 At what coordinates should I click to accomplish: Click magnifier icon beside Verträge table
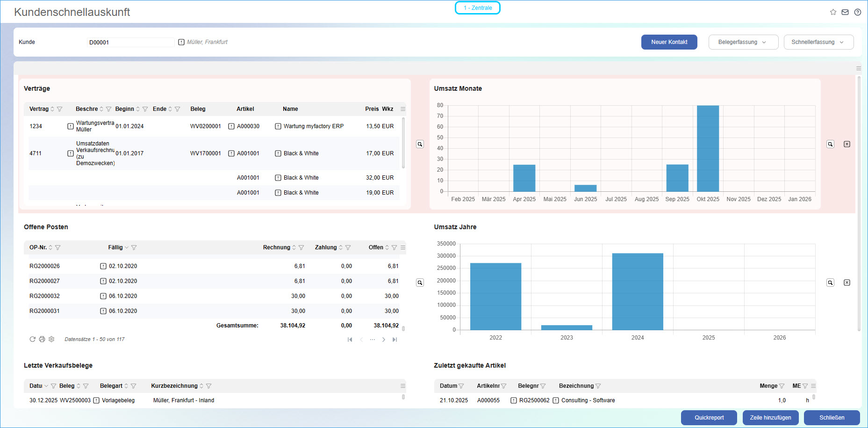(x=420, y=144)
